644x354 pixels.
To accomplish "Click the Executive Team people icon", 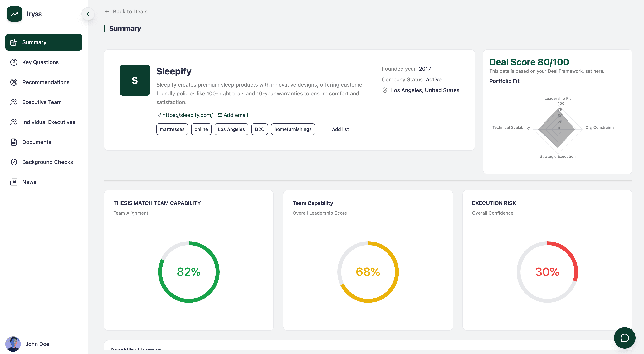I will click(x=13, y=102).
